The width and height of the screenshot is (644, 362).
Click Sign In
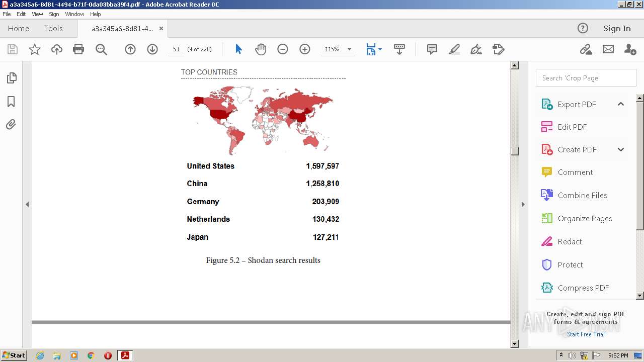tap(617, 28)
